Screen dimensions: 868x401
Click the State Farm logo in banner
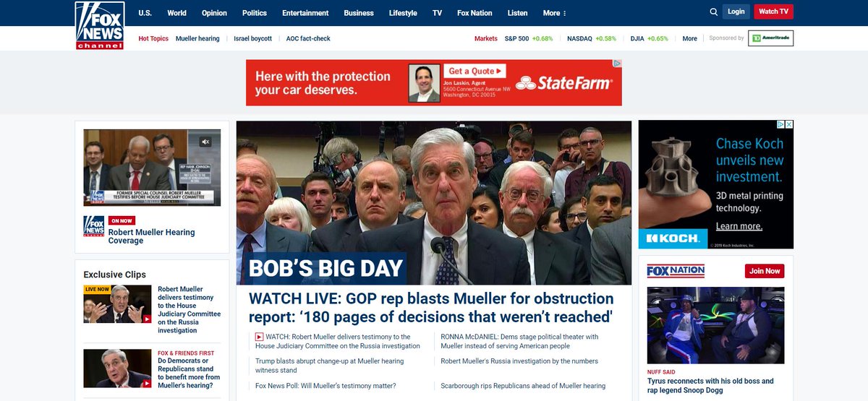565,83
